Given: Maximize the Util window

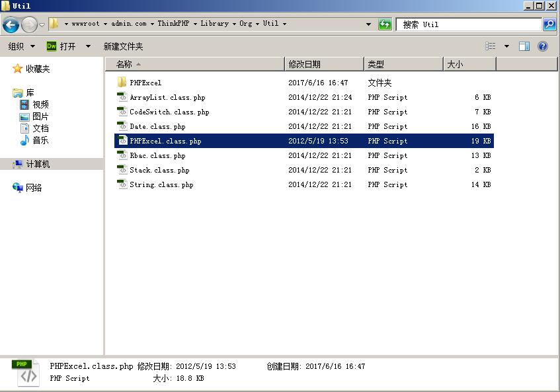Looking at the screenshot, I should coord(540,5).
